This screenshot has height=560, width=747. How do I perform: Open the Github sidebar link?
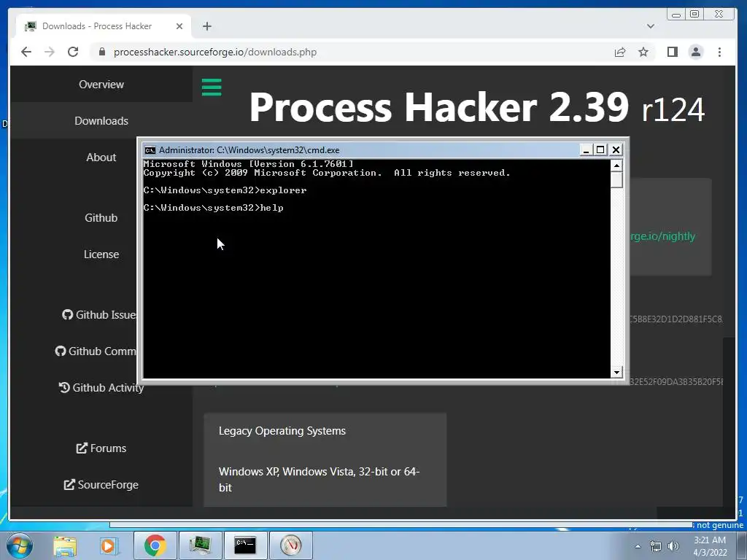101,217
